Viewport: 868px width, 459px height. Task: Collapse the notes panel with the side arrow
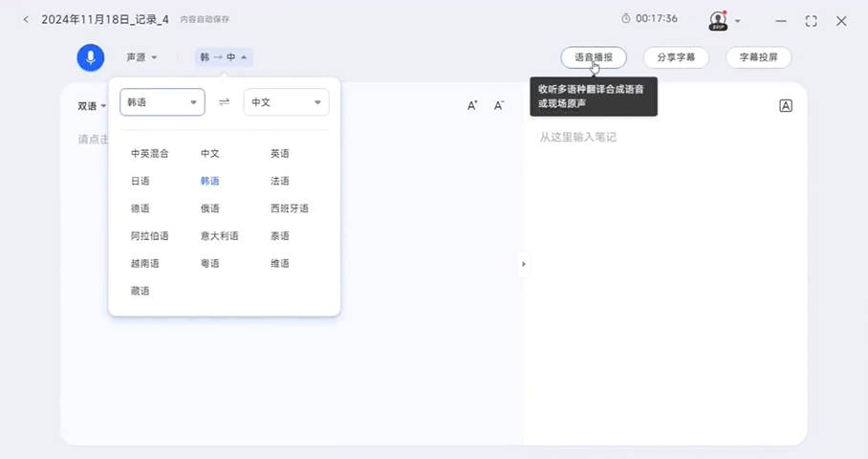point(523,264)
